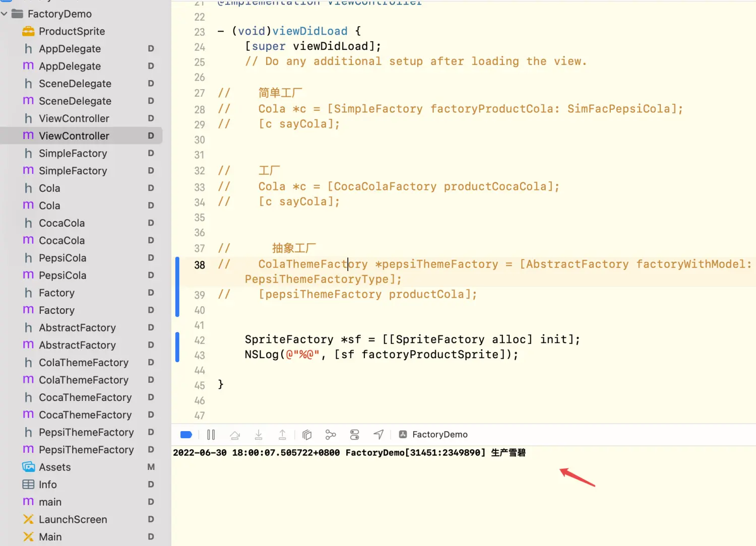Pause program execution in debug bar
Image resolution: width=756 pixels, height=546 pixels.
coord(211,435)
